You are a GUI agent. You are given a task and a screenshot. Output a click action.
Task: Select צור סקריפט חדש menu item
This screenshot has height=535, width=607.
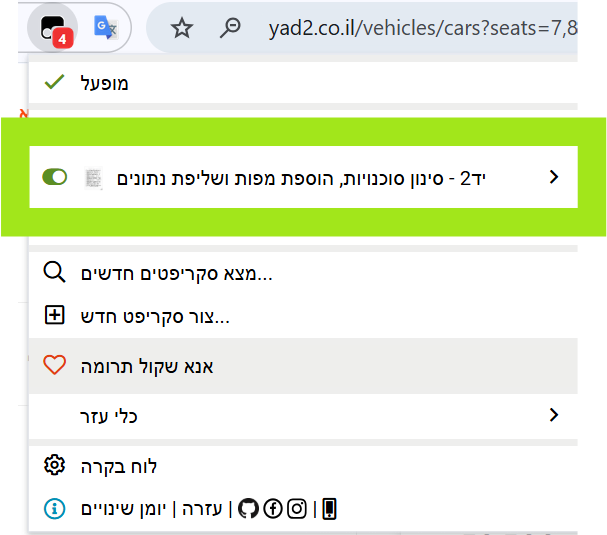pos(304,316)
